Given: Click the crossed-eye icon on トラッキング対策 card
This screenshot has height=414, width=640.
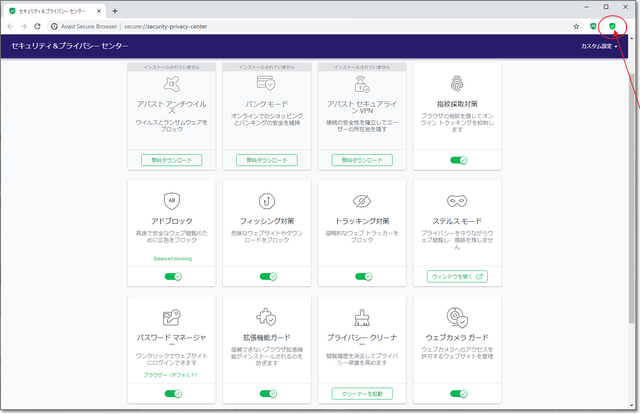Looking at the screenshot, I should 363,200.
